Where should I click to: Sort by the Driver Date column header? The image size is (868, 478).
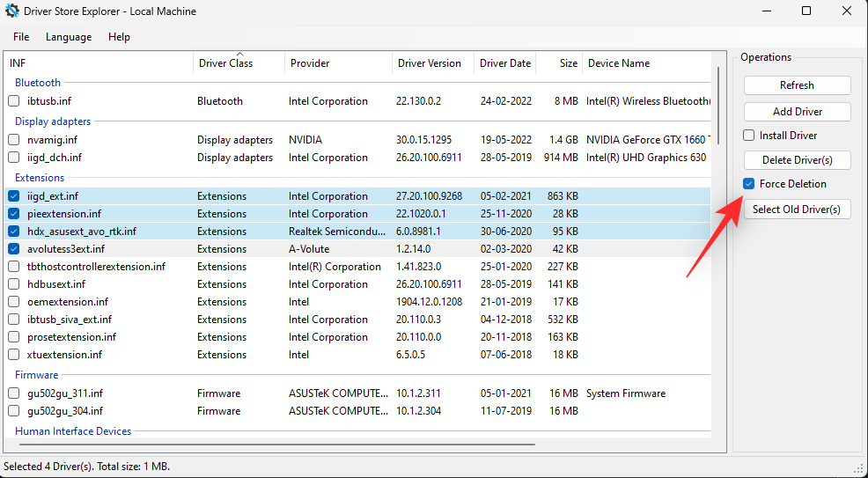pos(504,63)
